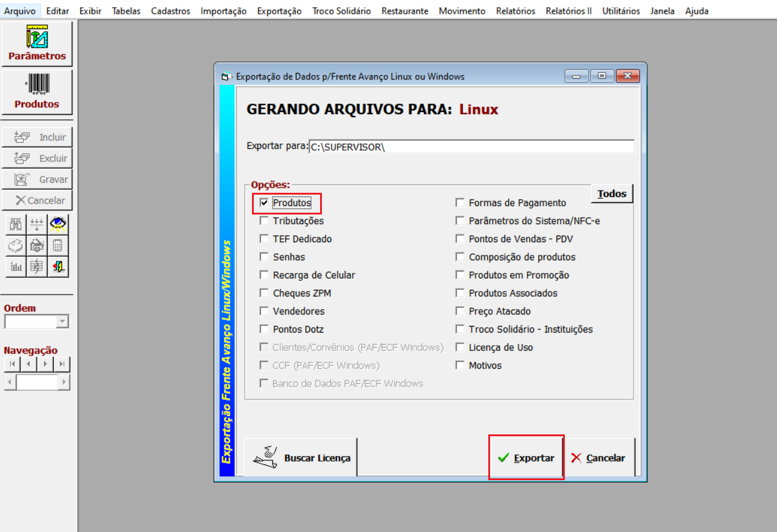Enable the Tributações option

(264, 221)
